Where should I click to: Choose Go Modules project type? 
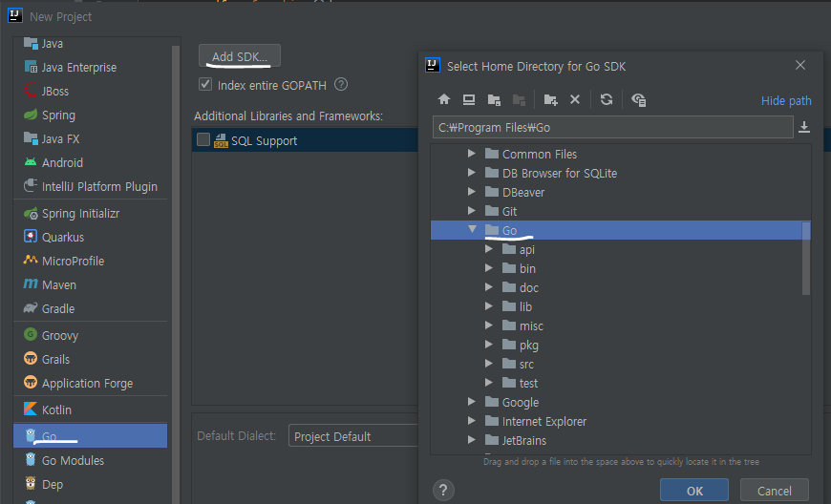90,461
